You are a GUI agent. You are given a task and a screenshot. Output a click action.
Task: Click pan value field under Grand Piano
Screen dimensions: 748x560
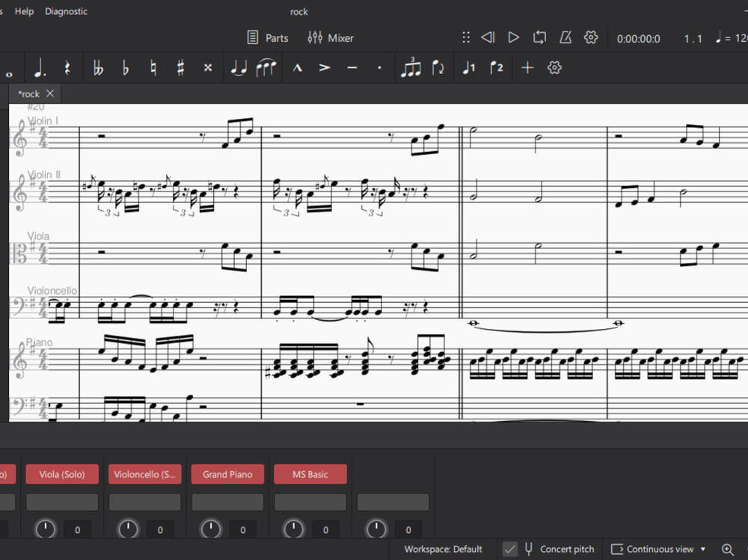coord(243,530)
